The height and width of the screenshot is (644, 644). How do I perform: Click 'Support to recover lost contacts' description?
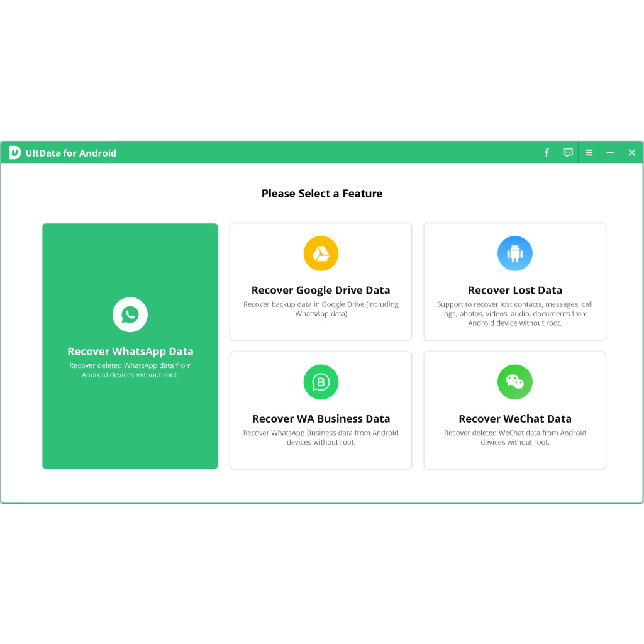pos(490,304)
